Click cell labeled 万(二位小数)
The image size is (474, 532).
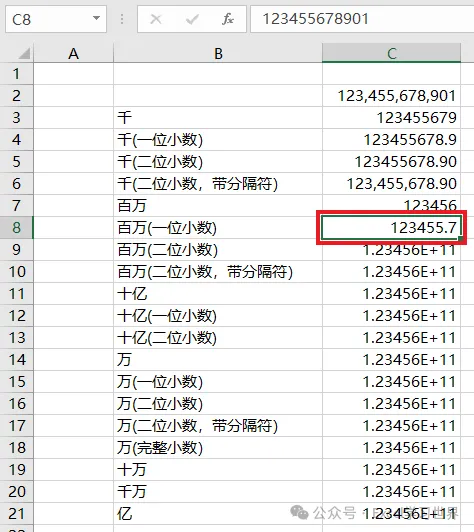point(218,403)
